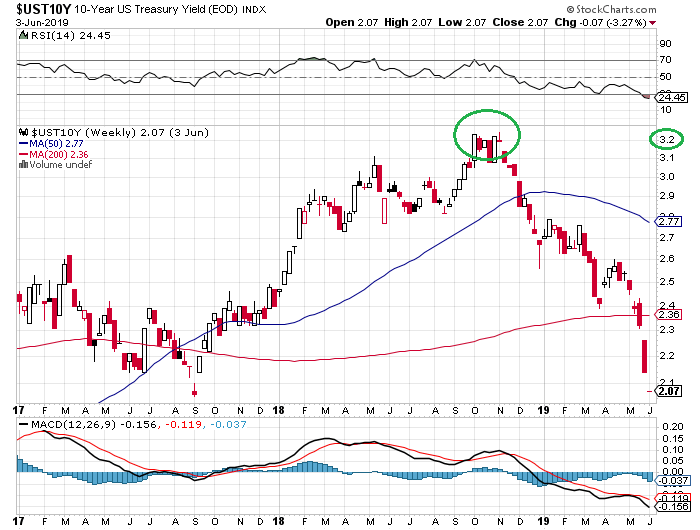Click the Open 2.07 value
The height and width of the screenshot is (530, 700).
point(351,22)
